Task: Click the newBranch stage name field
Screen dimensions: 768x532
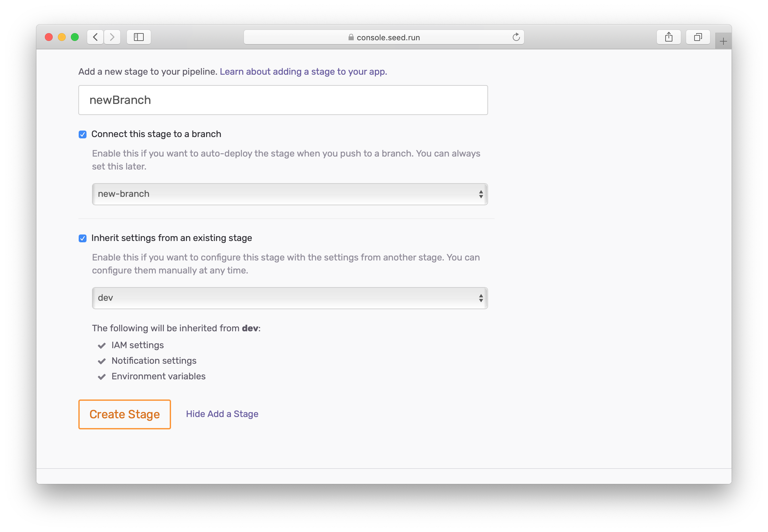Action: [283, 100]
